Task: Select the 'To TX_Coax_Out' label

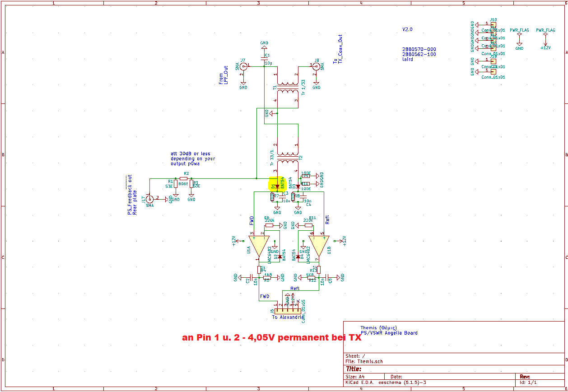Action: [x=338, y=49]
